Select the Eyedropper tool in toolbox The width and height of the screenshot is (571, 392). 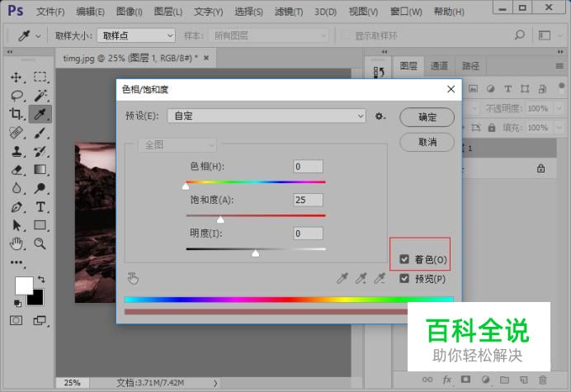click(40, 114)
